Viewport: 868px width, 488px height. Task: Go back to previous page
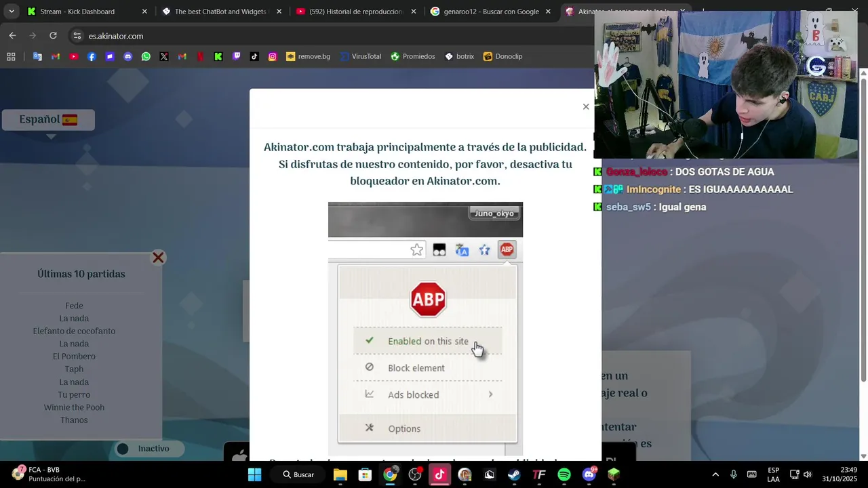coord(12,35)
